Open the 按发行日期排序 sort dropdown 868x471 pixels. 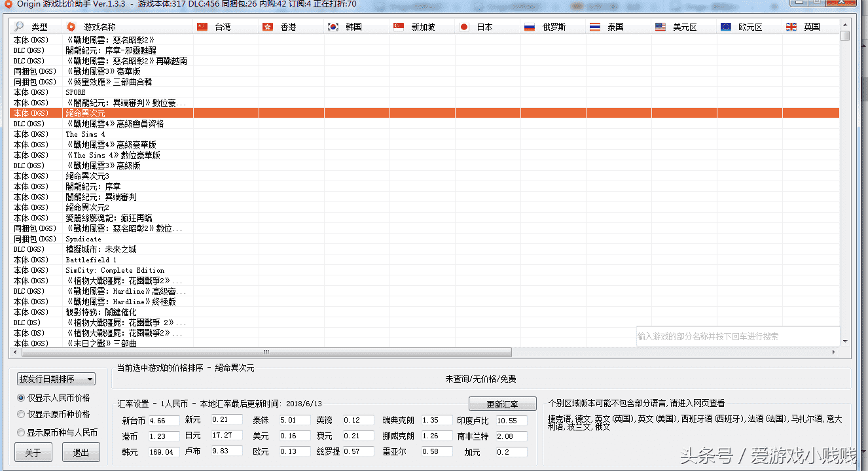coord(56,379)
